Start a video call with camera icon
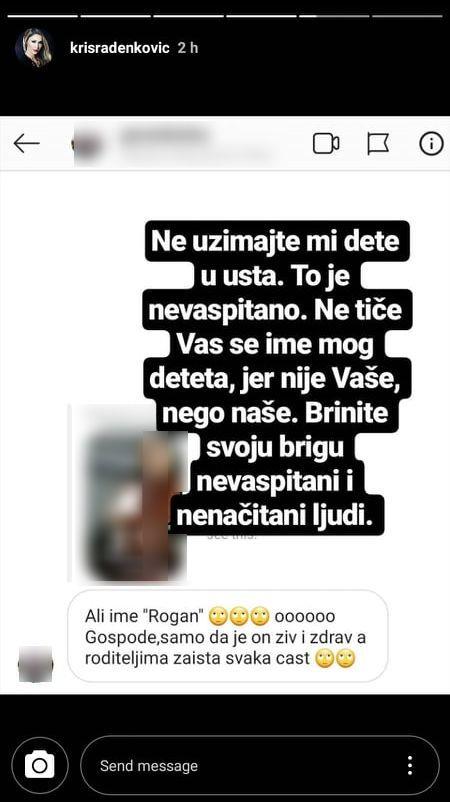This screenshot has height=802, width=450. [x=326, y=144]
